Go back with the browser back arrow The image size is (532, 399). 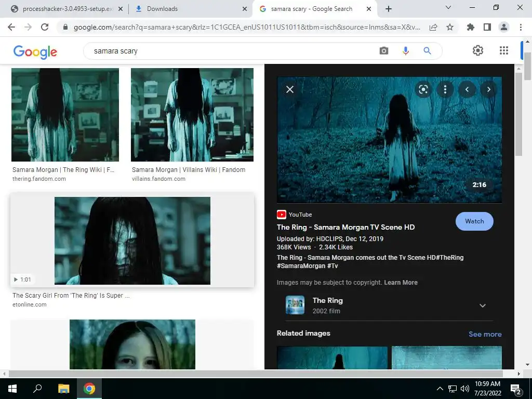[11, 27]
